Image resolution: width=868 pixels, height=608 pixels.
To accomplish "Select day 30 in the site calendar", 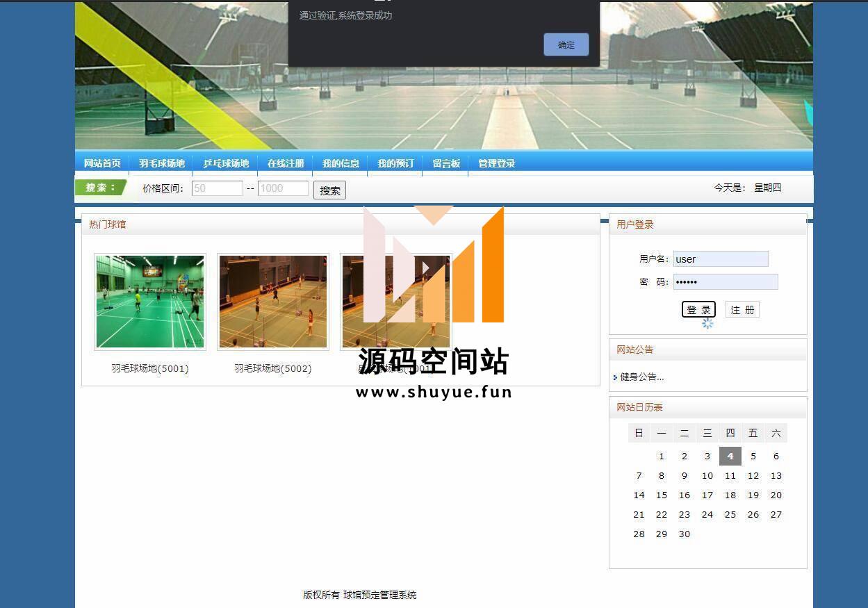I will 685,534.
